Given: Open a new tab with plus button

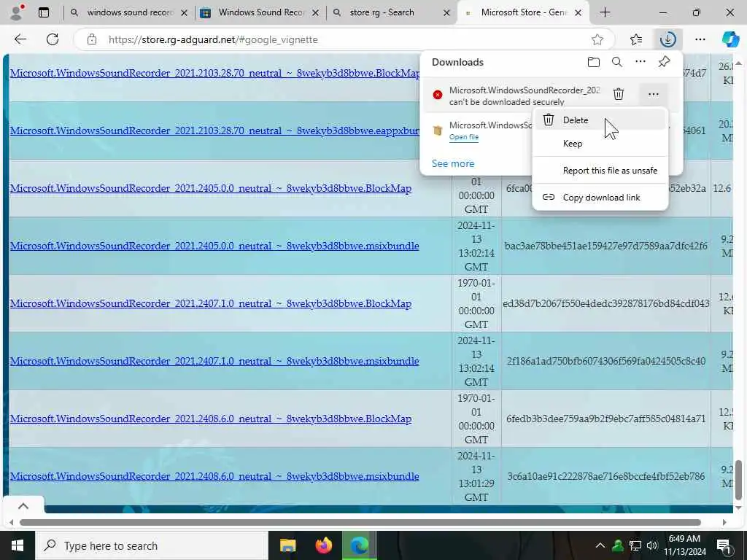Looking at the screenshot, I should [605, 12].
